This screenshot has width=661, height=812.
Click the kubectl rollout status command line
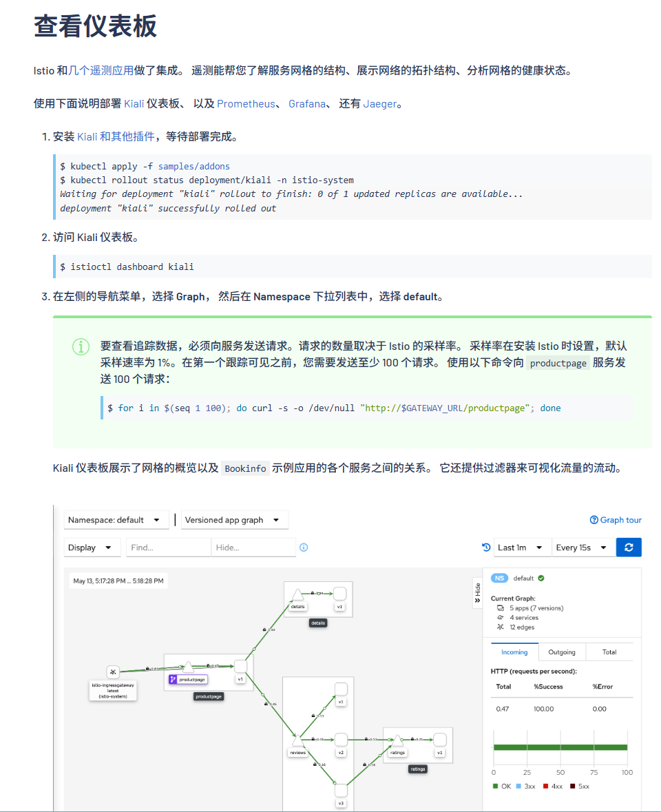click(x=212, y=180)
